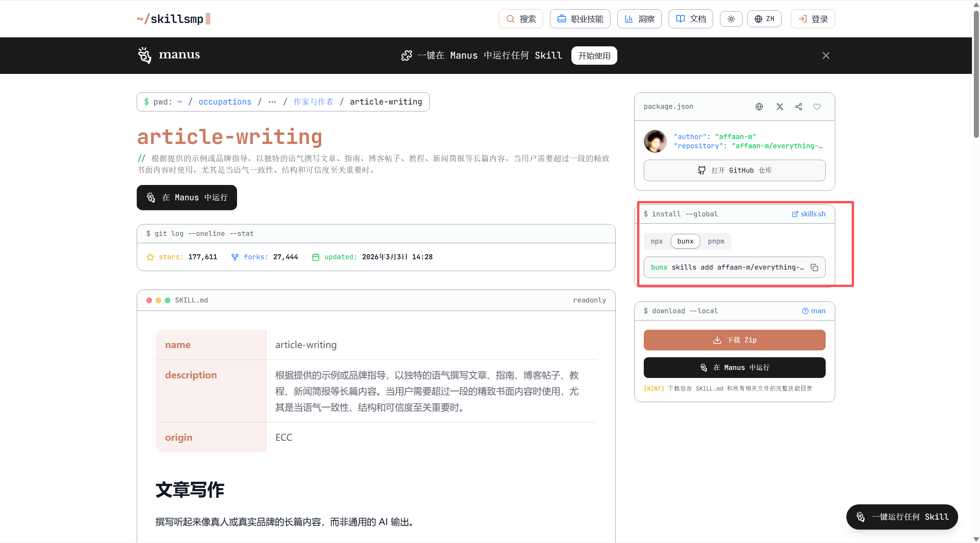Viewport: 980px width, 543px height.
Task: Click the 下载 Zip button
Action: pyautogui.click(x=734, y=340)
